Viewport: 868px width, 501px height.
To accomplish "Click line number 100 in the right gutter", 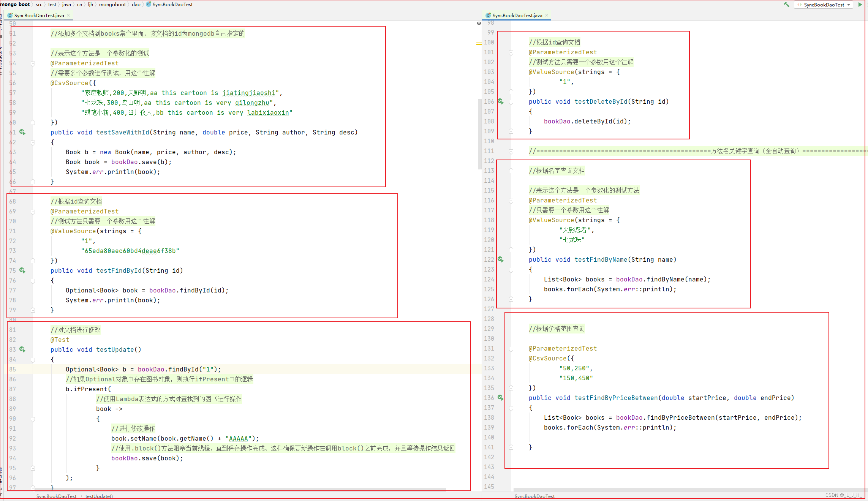I will (x=489, y=42).
